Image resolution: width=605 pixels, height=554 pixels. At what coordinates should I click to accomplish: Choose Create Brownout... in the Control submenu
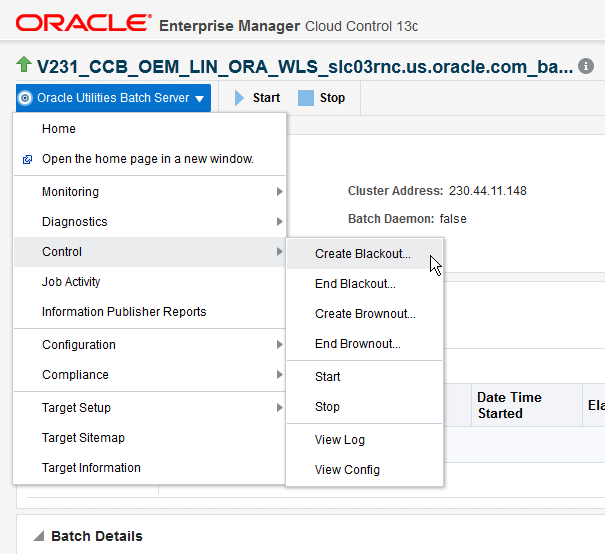[x=365, y=314]
